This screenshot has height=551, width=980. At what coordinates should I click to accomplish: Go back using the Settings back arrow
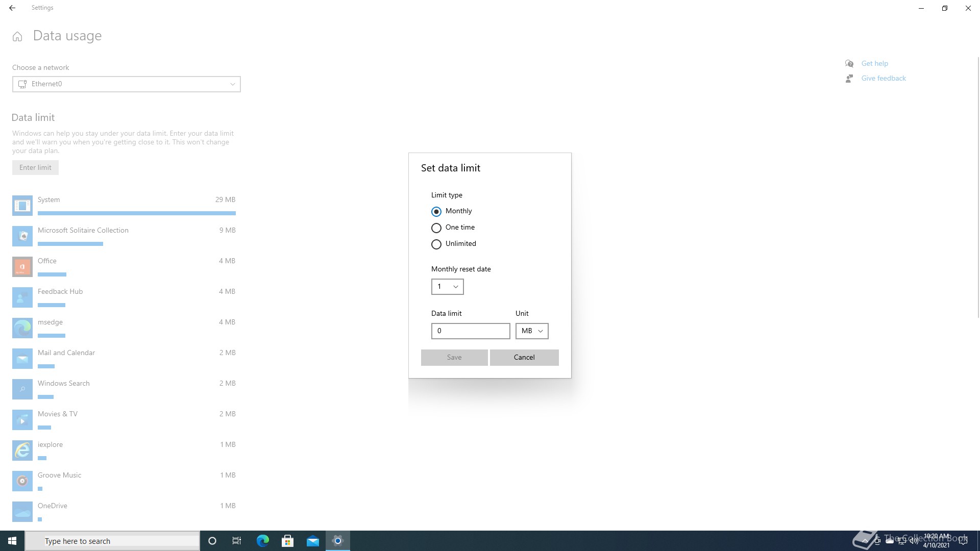[x=12, y=8]
